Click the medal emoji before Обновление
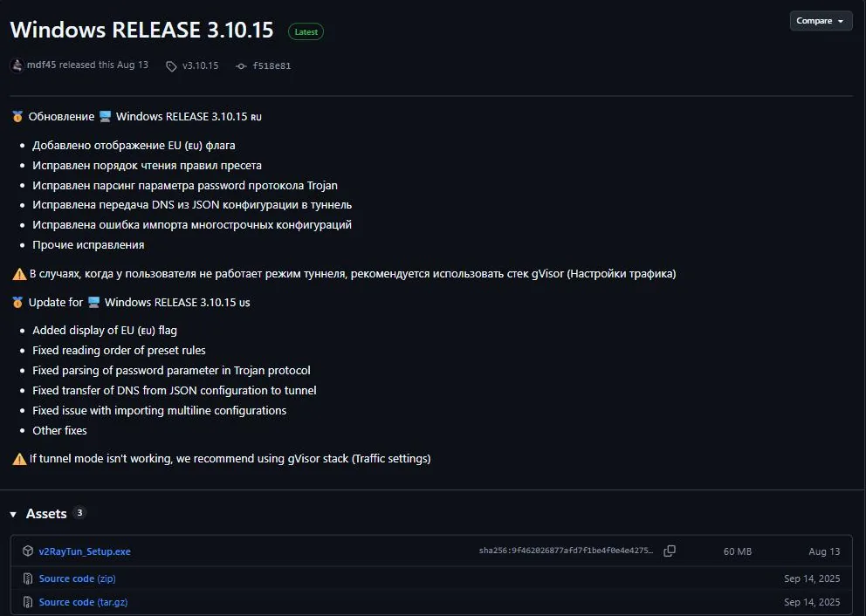 (x=17, y=116)
